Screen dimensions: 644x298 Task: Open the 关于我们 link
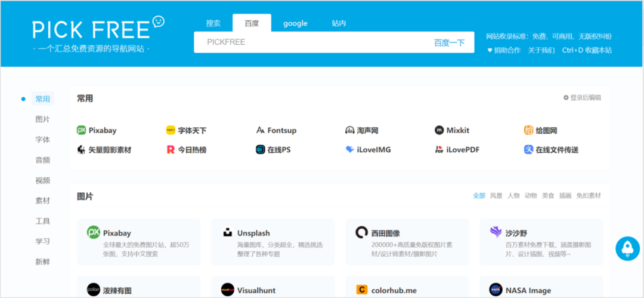(x=541, y=50)
